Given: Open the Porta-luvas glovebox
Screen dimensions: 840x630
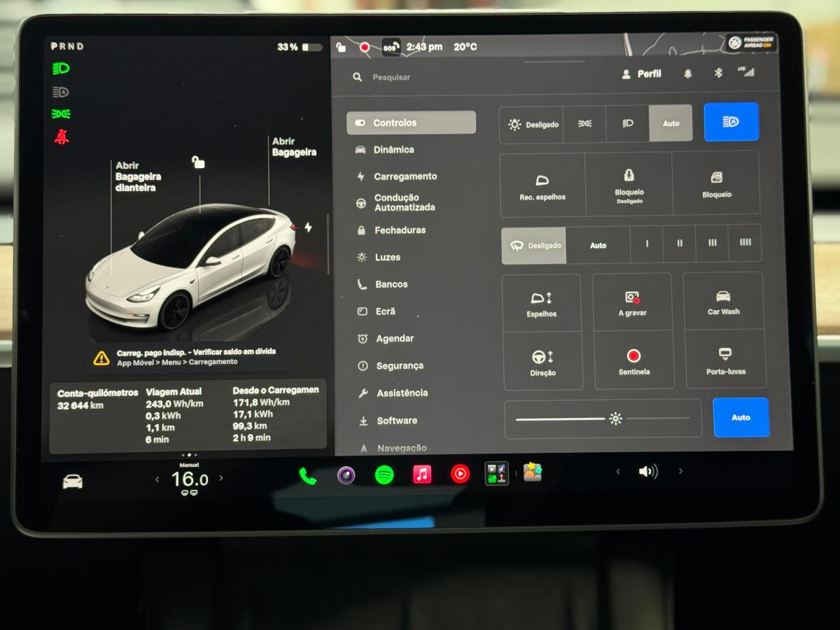Looking at the screenshot, I should pyautogui.click(x=724, y=360).
